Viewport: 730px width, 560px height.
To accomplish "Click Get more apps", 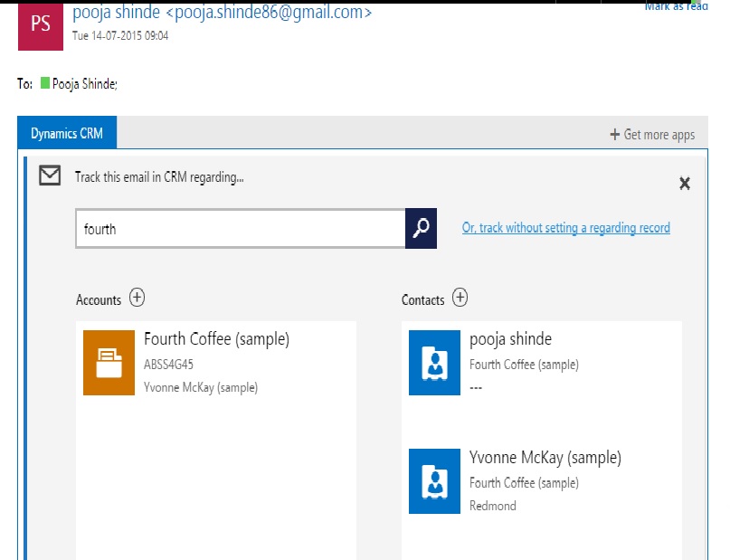I will click(652, 135).
